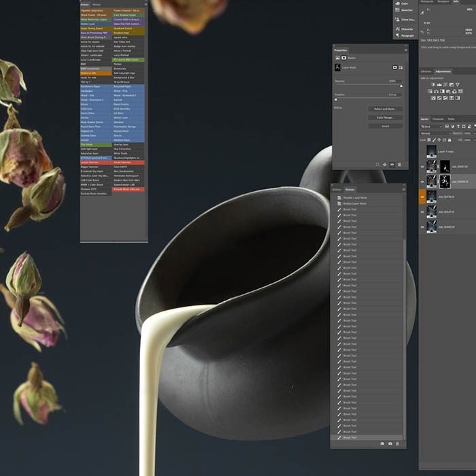Open the Fill value dropdown arrow
The width and height of the screenshot is (476, 476).
pyautogui.click(x=474, y=140)
